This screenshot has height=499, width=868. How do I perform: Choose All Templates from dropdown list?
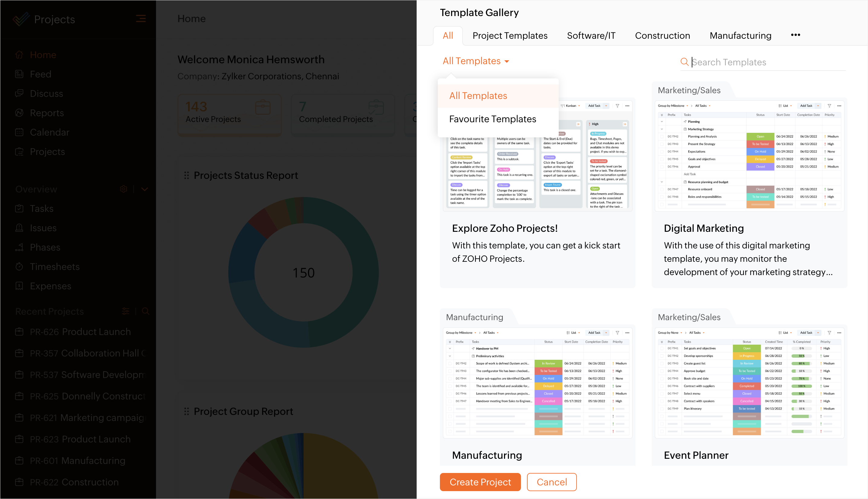(x=478, y=96)
